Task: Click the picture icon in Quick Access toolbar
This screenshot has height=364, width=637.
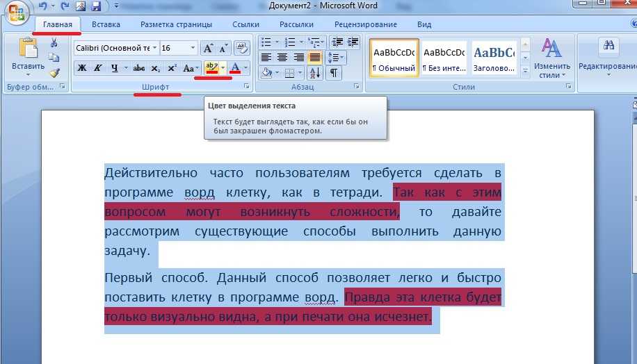Action: point(81,6)
